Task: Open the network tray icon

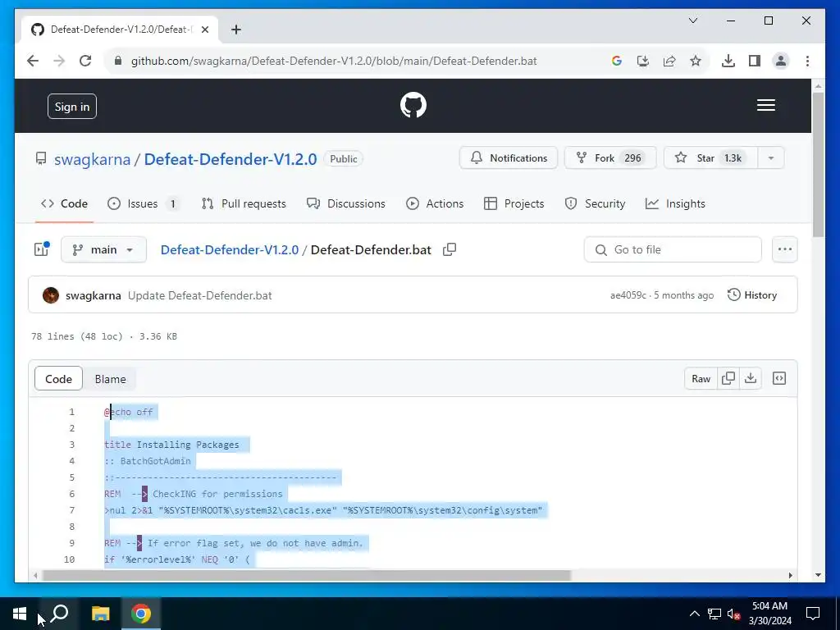Action: [x=714, y=614]
